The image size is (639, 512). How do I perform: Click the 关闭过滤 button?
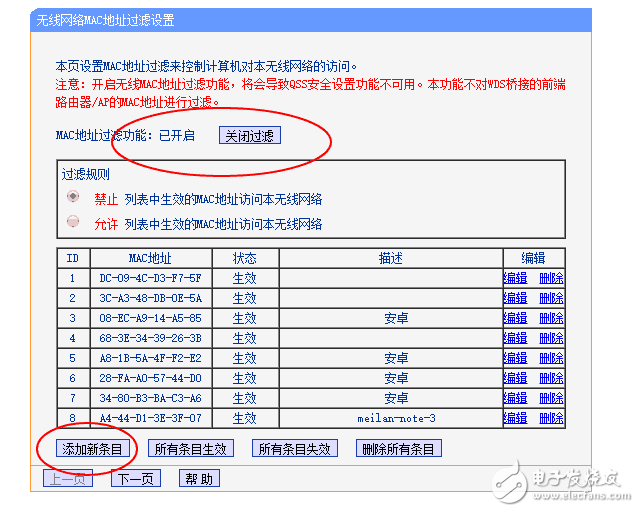[250, 135]
